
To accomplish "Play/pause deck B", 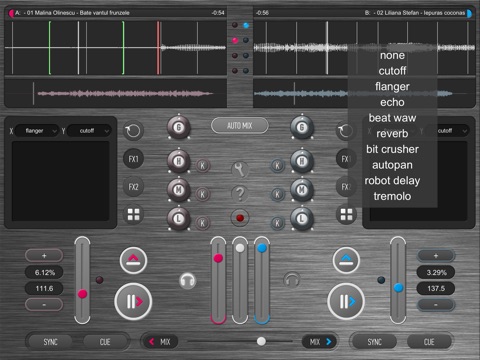I will point(346,302).
